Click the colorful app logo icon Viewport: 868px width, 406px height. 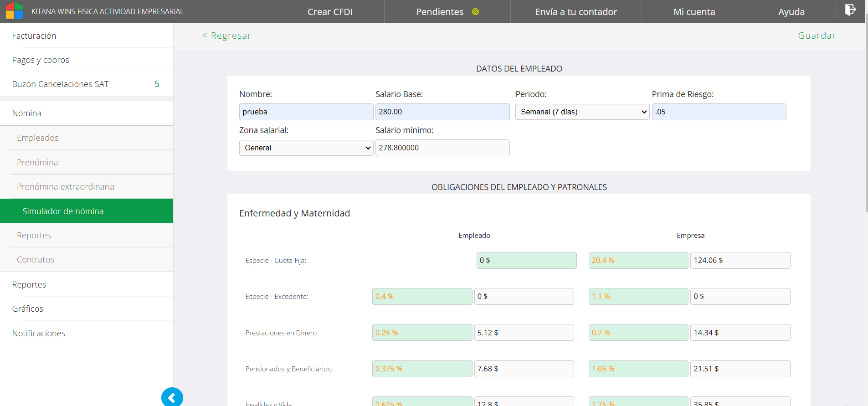[14, 11]
